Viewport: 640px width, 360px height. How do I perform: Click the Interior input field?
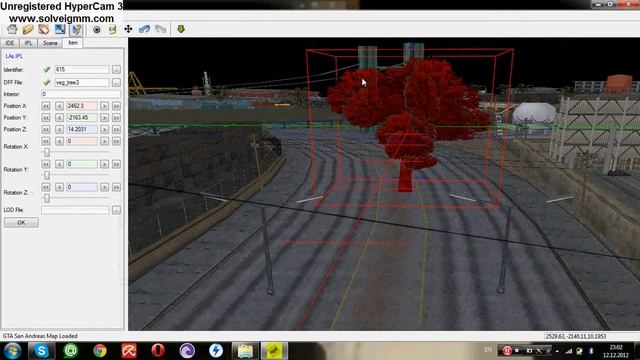click(81, 94)
